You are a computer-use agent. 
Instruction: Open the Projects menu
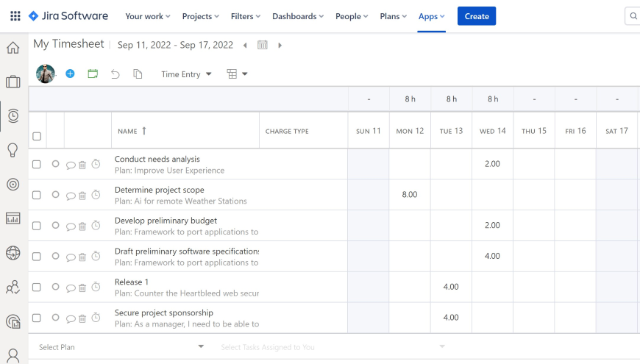click(x=201, y=16)
